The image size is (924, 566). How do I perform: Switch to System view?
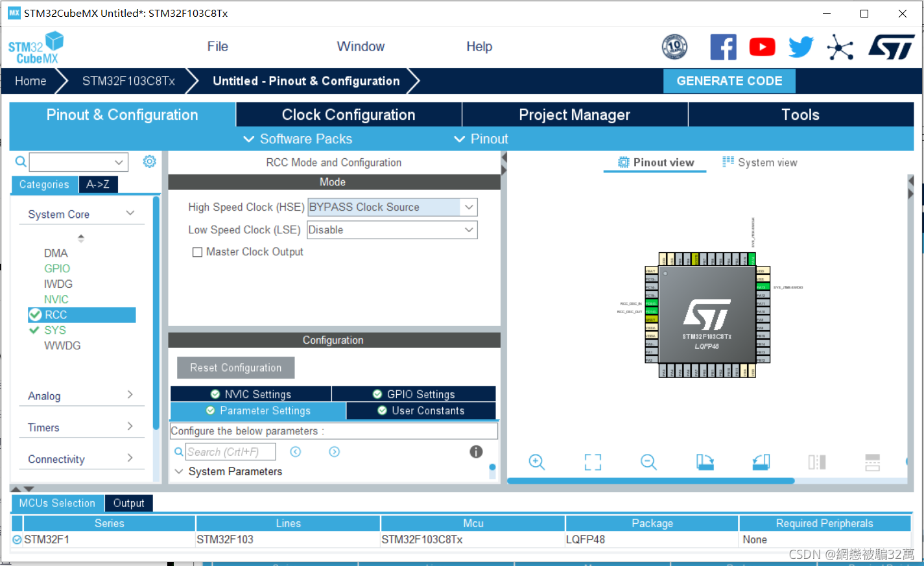(x=760, y=163)
